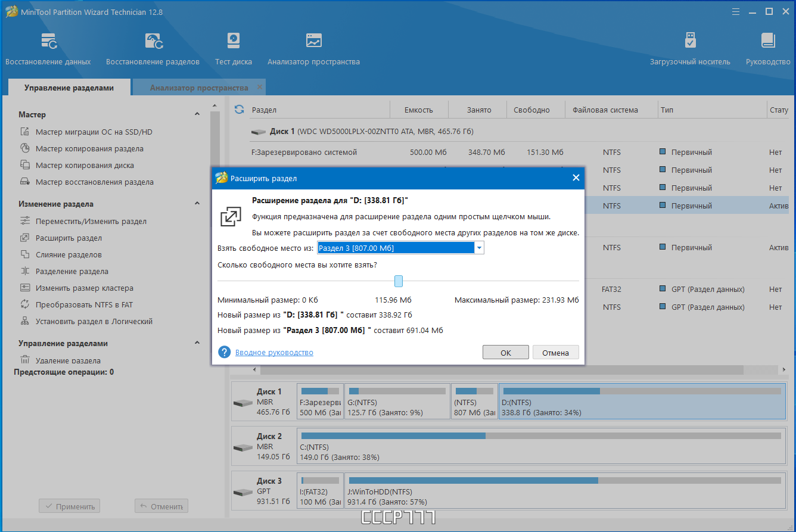Open the Data Recovery tool (Восстановление данных)

[x=48, y=49]
